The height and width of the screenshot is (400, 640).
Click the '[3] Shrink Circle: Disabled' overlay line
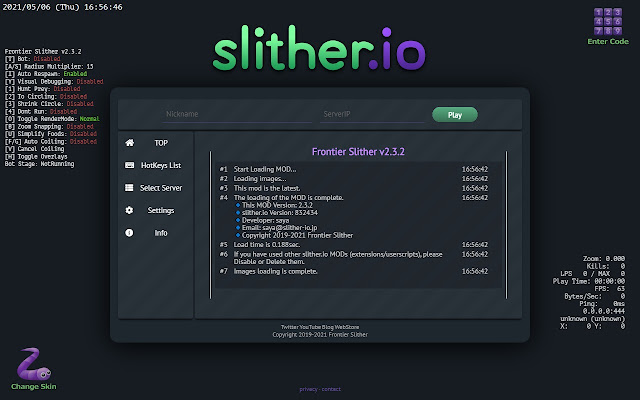coord(49,104)
